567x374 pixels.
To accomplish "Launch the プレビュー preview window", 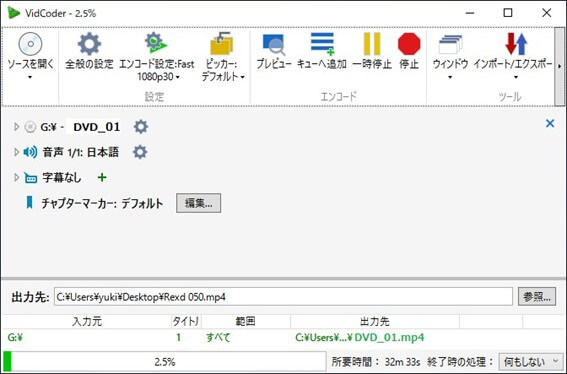I will pos(274,51).
